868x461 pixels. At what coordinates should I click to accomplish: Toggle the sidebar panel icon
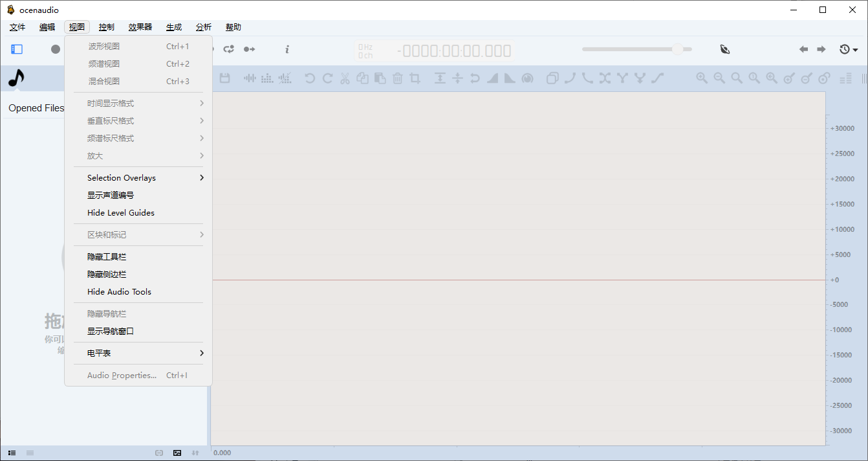point(17,49)
